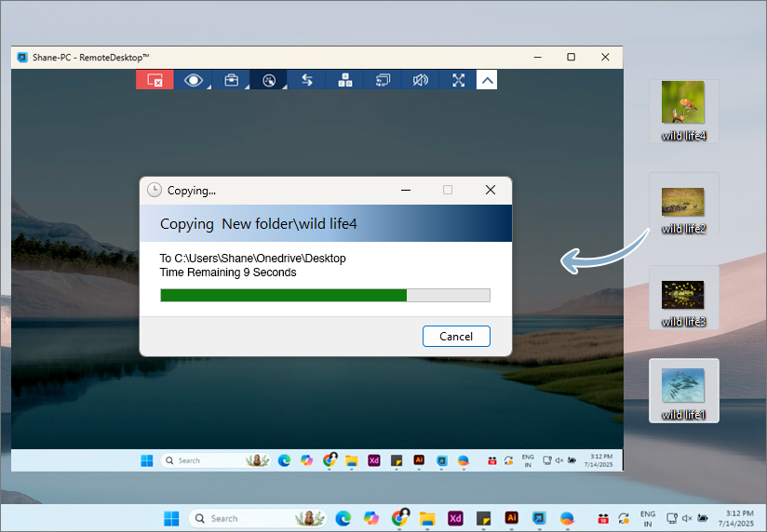The width and height of the screenshot is (767, 532).
Task: Toggle the eye view-only mode icon
Action: click(x=193, y=80)
